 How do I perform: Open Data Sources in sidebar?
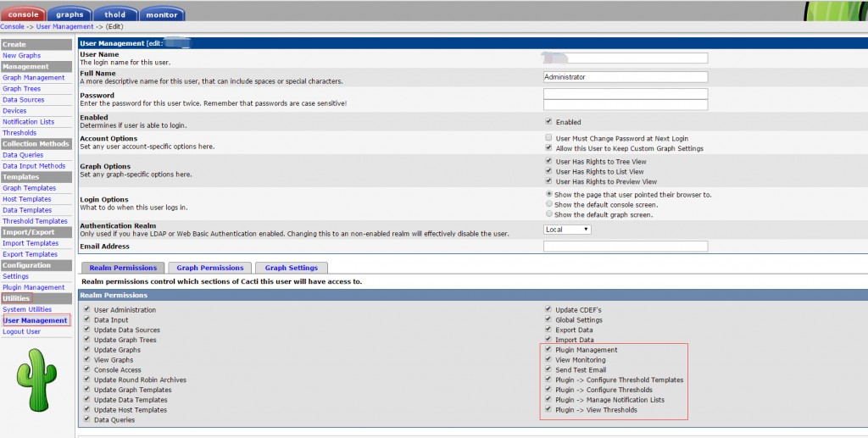pyautogui.click(x=23, y=100)
